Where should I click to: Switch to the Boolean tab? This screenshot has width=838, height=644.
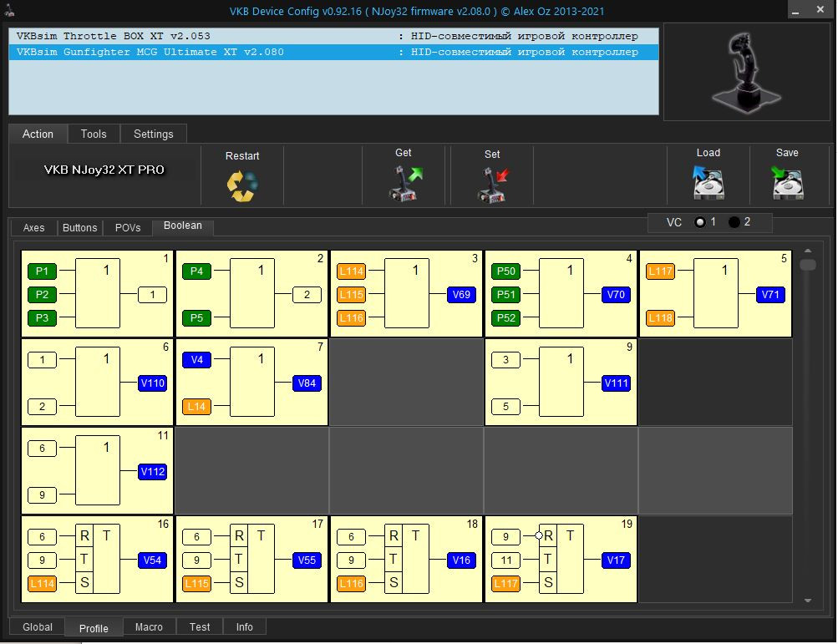(x=183, y=226)
